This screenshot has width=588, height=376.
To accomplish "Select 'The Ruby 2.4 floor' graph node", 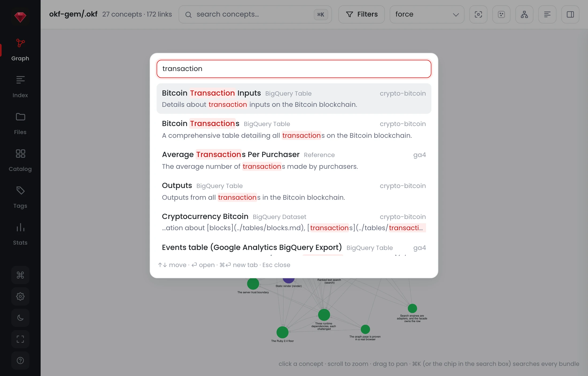I will click(283, 332).
